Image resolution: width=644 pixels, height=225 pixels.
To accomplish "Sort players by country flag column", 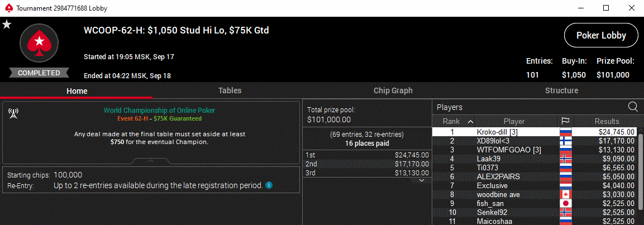I will (565, 121).
